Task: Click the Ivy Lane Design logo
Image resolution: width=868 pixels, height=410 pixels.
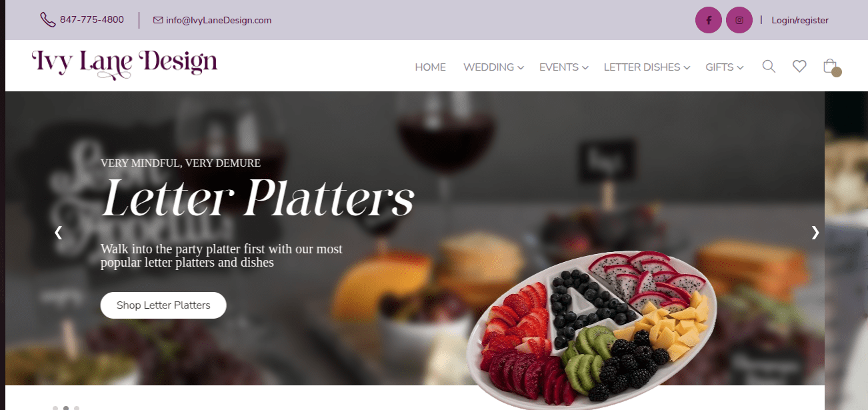Action: [x=125, y=64]
